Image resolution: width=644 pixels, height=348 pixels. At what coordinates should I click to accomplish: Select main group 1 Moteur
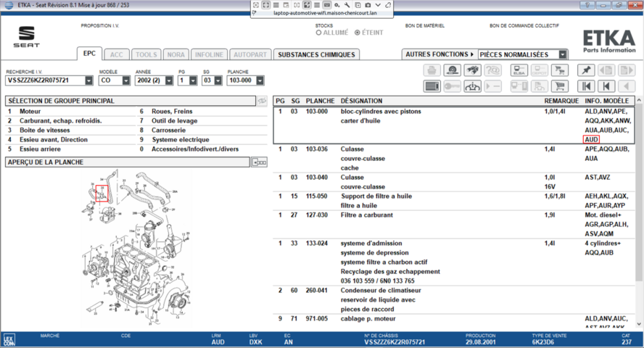[70, 111]
